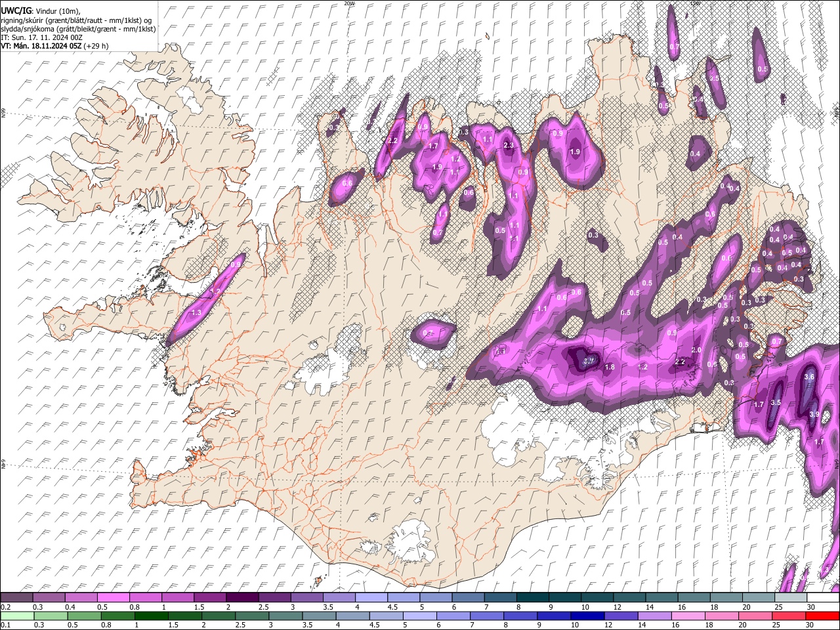The width and height of the screenshot is (840, 630).
Task: Click the '0.2' label in the upper legend row
Action: pos(5,607)
